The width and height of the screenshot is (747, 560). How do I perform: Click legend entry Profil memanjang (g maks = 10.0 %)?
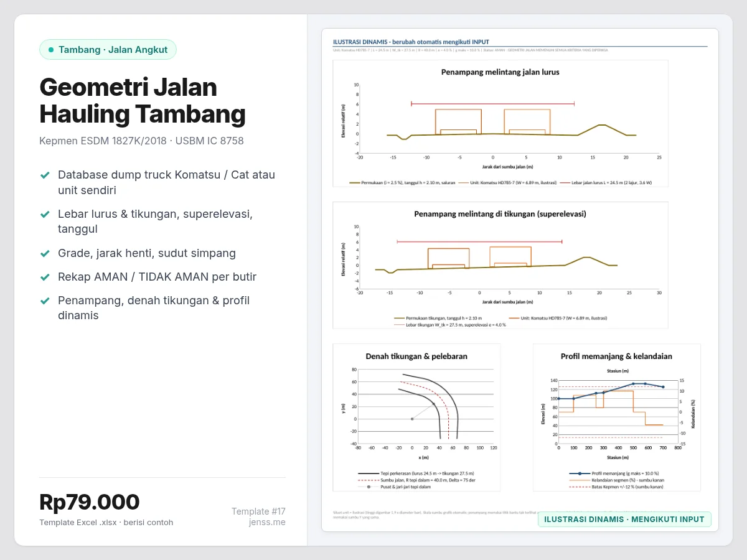[614, 474]
